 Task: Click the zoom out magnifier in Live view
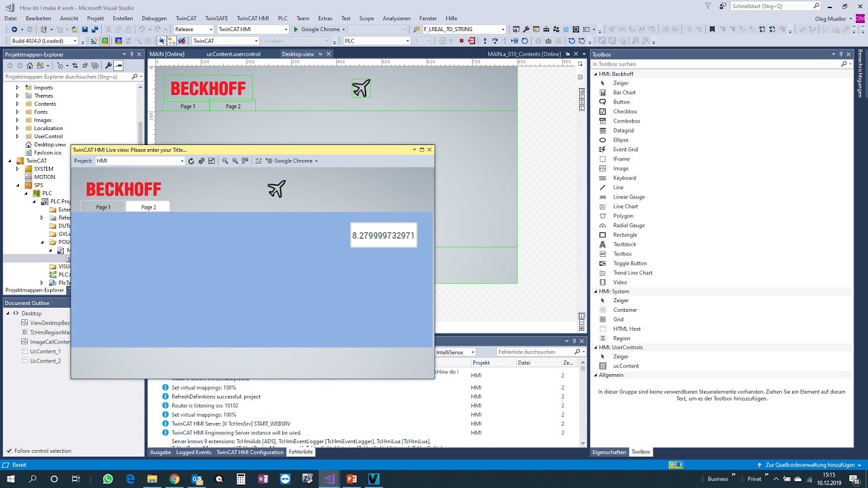coord(225,161)
